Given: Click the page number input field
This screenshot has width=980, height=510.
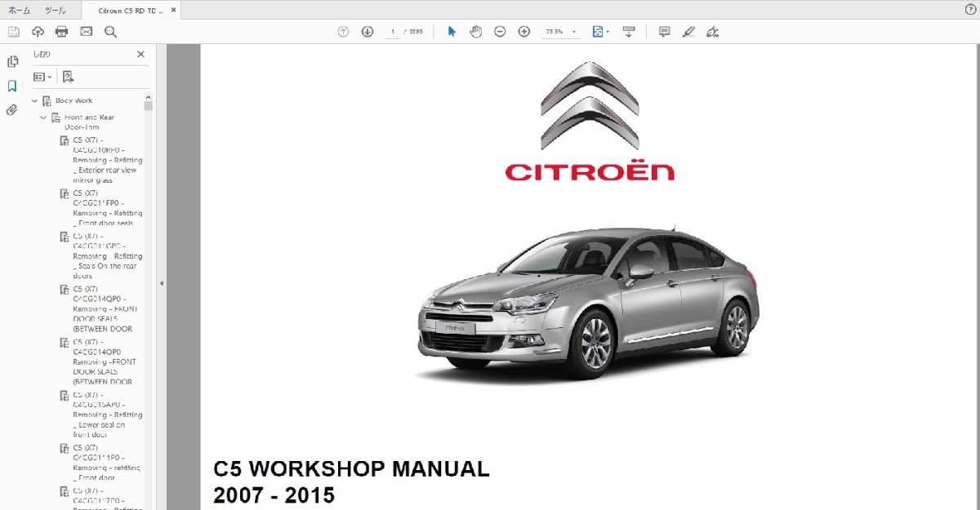Looking at the screenshot, I should 393,32.
